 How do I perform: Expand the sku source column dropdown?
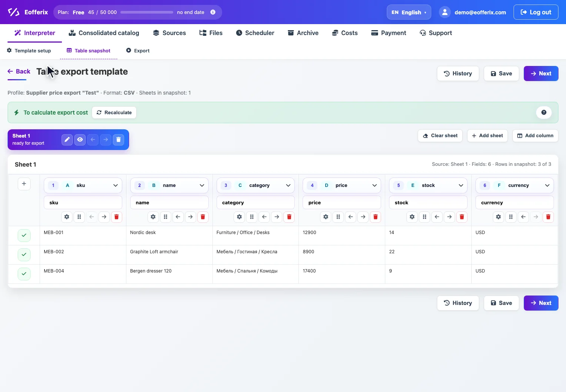pyautogui.click(x=83, y=185)
